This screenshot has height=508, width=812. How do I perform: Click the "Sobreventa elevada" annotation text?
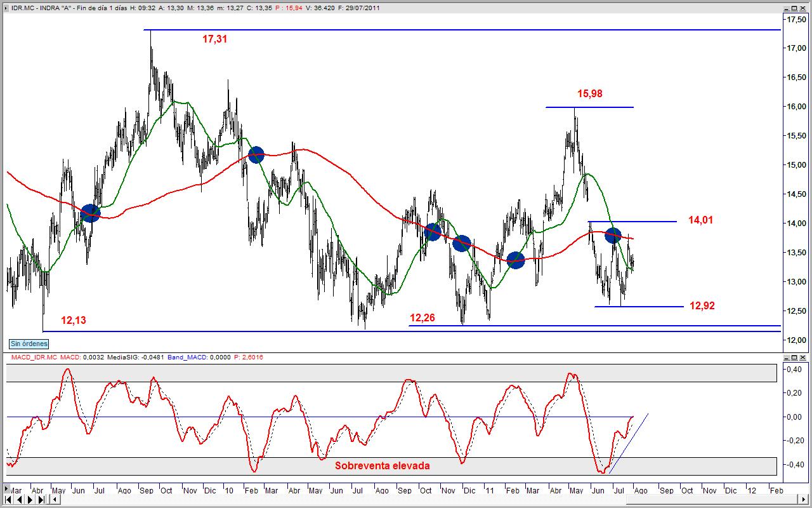383,465
